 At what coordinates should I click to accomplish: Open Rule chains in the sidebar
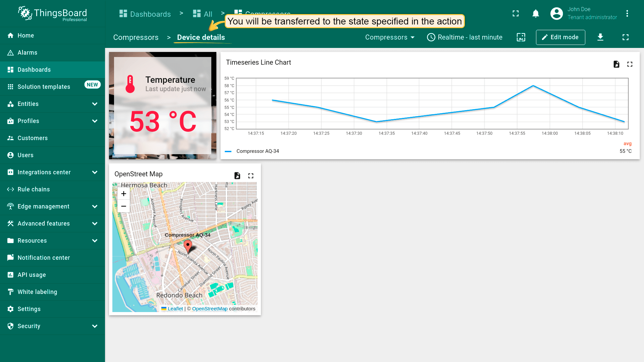coord(34,189)
